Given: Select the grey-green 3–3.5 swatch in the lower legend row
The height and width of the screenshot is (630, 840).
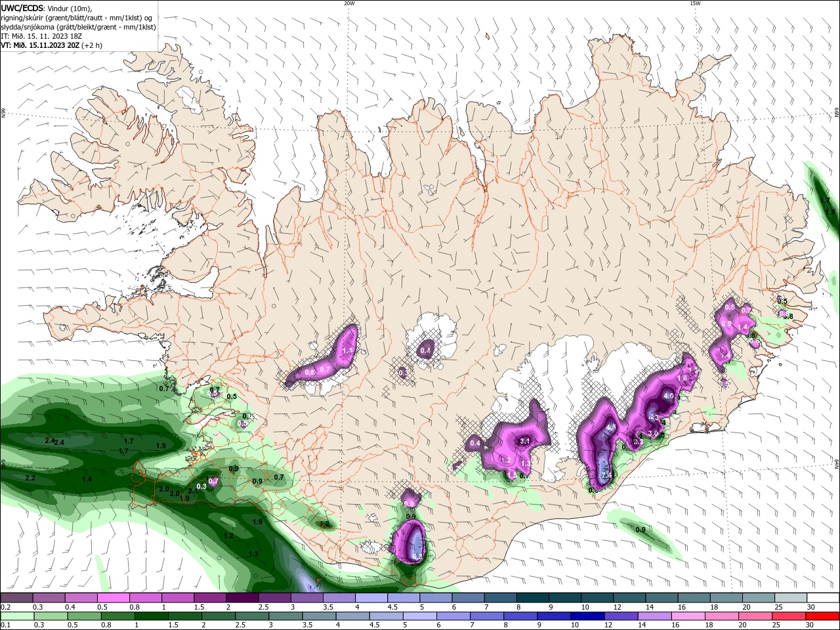Looking at the screenshot, I should (285, 616).
